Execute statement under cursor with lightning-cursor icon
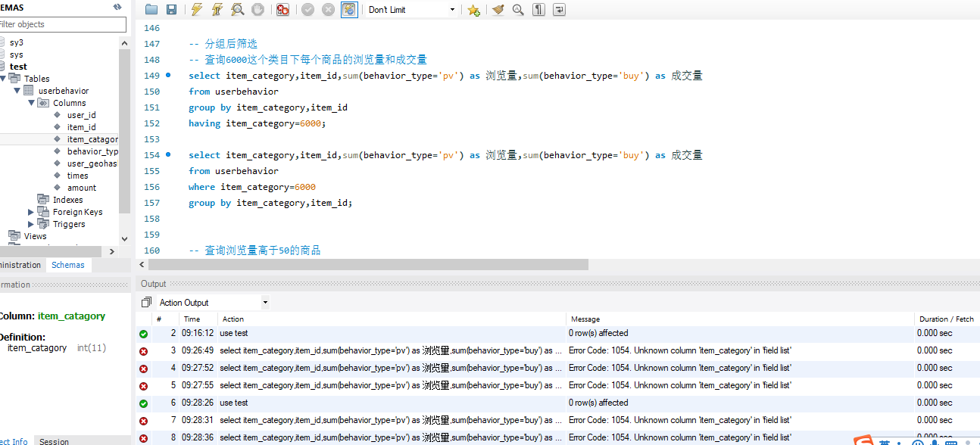 coord(217,10)
